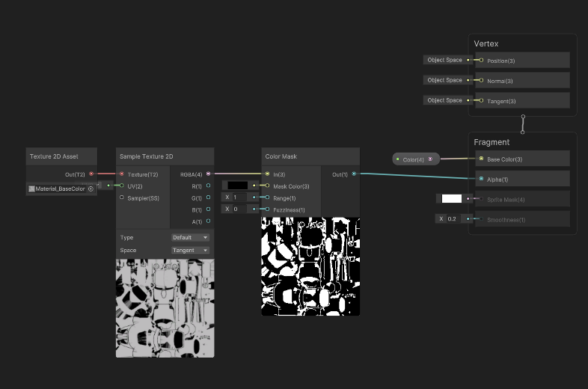Viewport: 588px width, 389px height.
Task: Click the Sample Texture 2D preview thumbnail
Action: (x=165, y=307)
